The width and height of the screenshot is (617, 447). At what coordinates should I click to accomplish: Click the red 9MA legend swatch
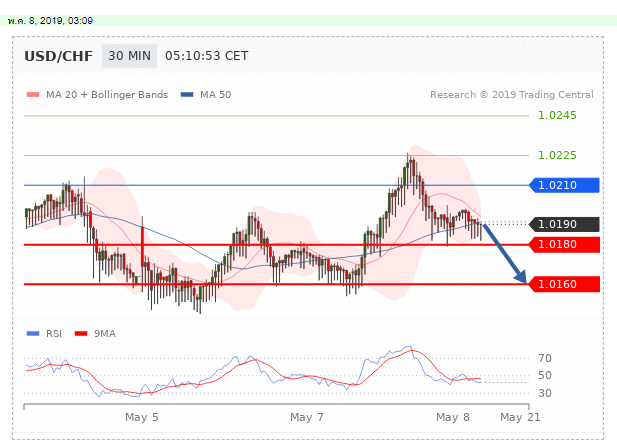click(81, 334)
